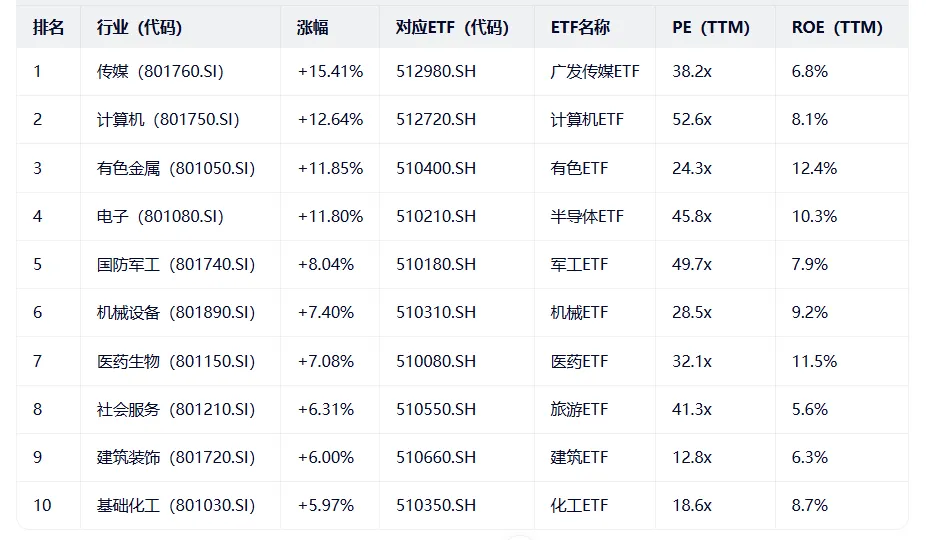Click the 行业（代码） column header
Screen dimensions: 926x540
tap(139, 28)
